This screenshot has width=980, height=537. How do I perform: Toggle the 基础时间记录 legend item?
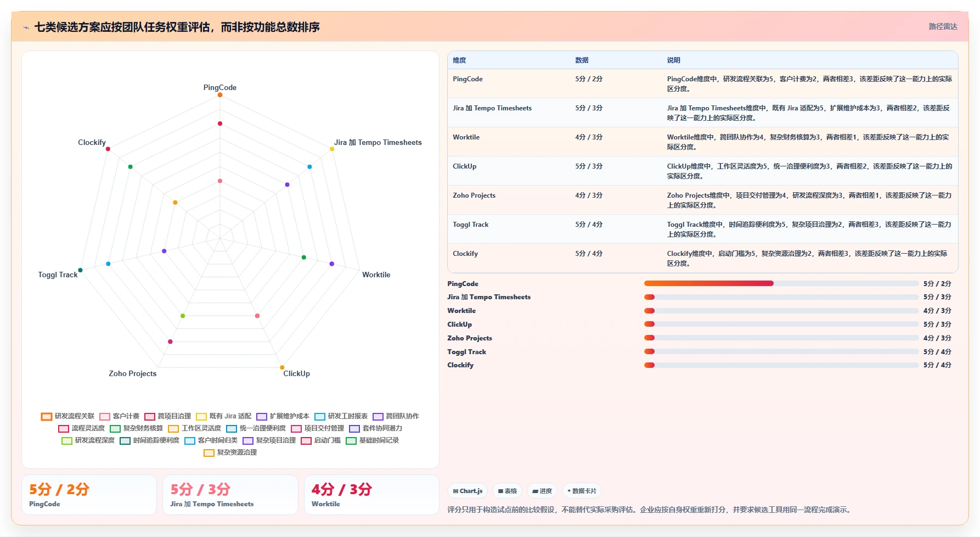(373, 440)
